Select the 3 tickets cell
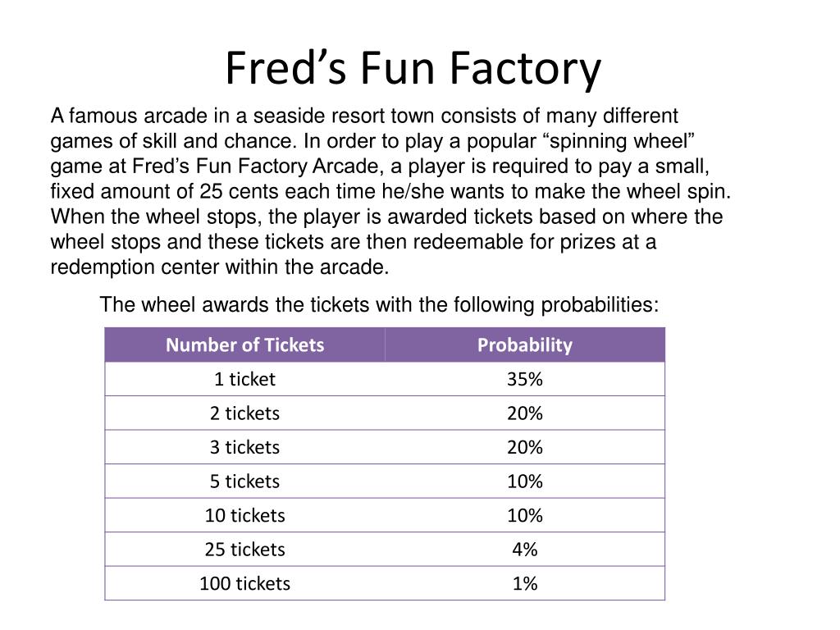 pyautogui.click(x=244, y=447)
